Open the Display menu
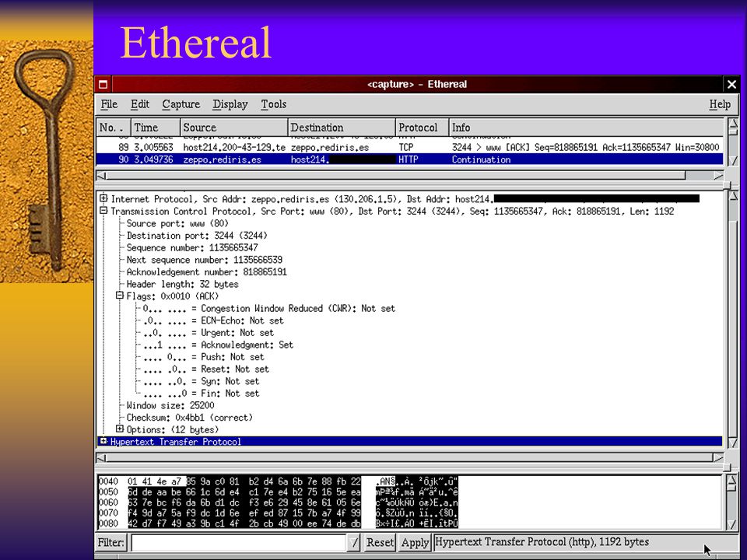 230,104
